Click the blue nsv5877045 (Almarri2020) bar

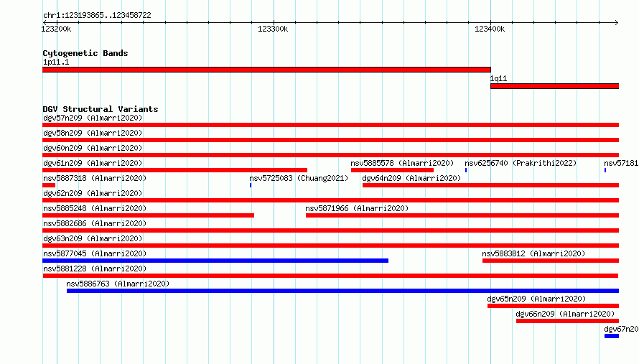(x=215, y=261)
